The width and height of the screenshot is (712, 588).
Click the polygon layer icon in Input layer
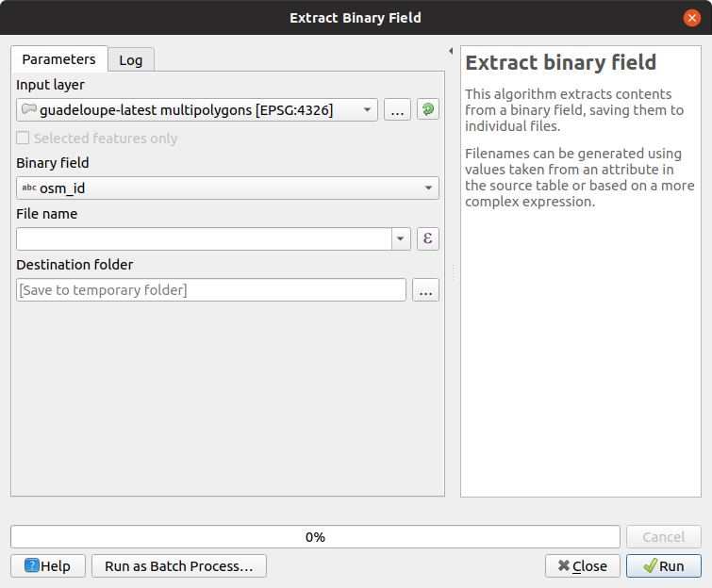click(29, 109)
